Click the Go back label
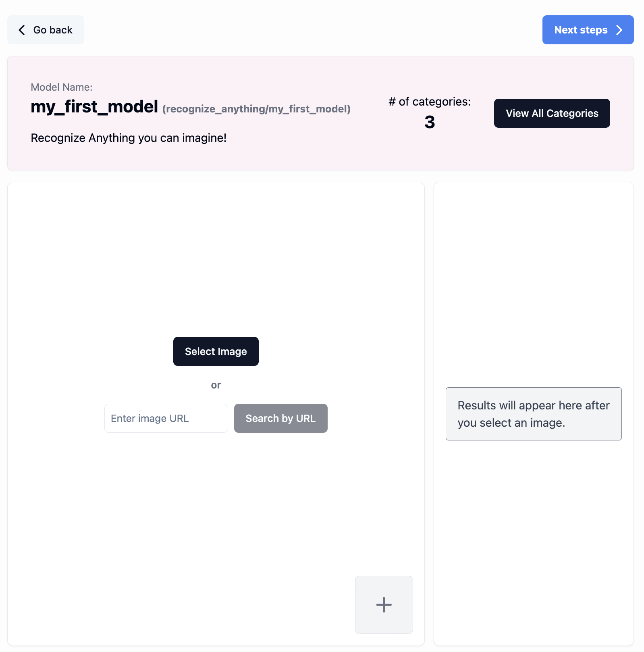The height and width of the screenshot is (652, 644). [x=53, y=30]
